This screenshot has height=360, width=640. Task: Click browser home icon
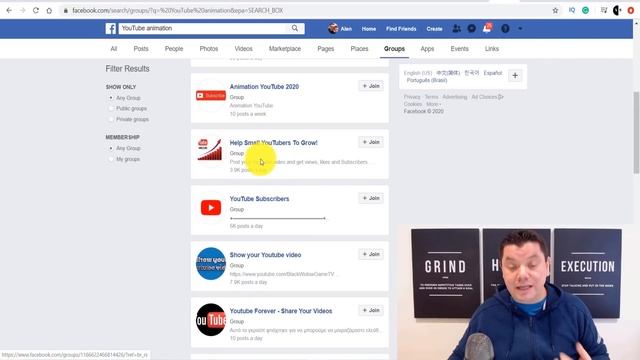pyautogui.click(x=49, y=11)
